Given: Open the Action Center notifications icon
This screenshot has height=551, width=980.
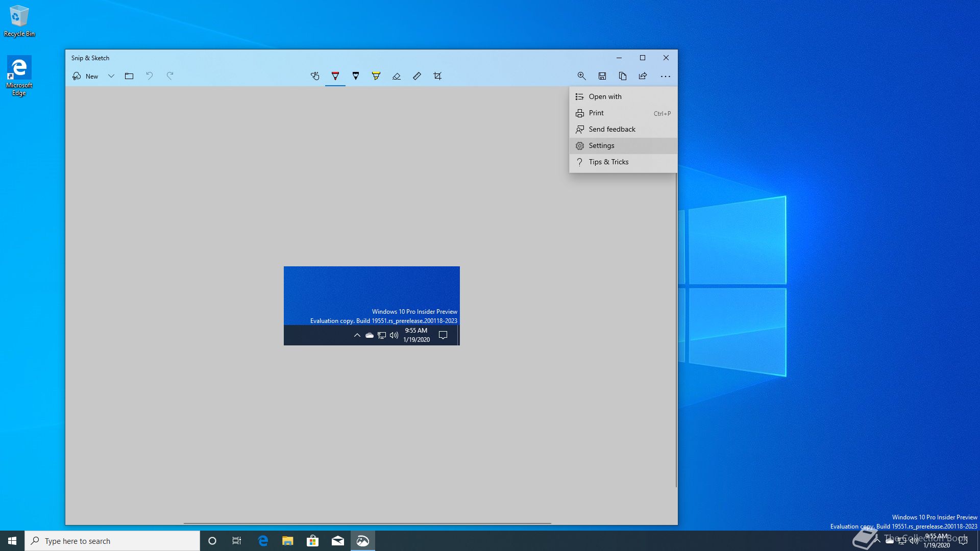Looking at the screenshot, I should 963,541.
